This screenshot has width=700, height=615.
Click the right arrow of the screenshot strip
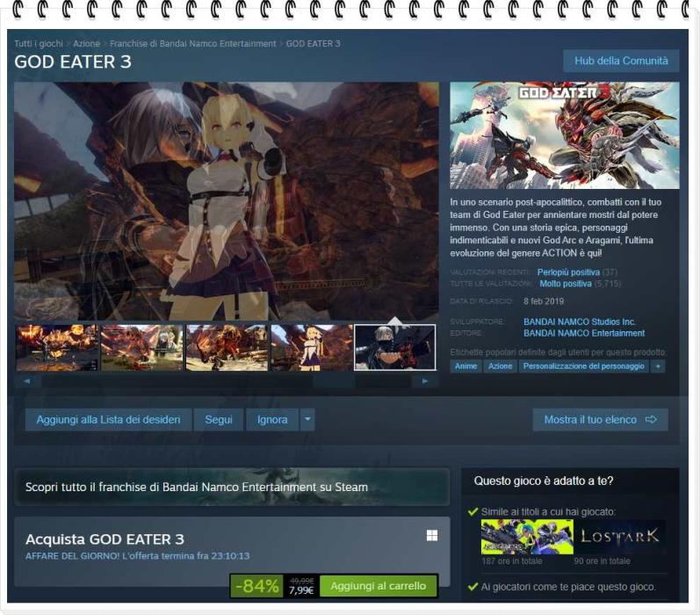425,381
